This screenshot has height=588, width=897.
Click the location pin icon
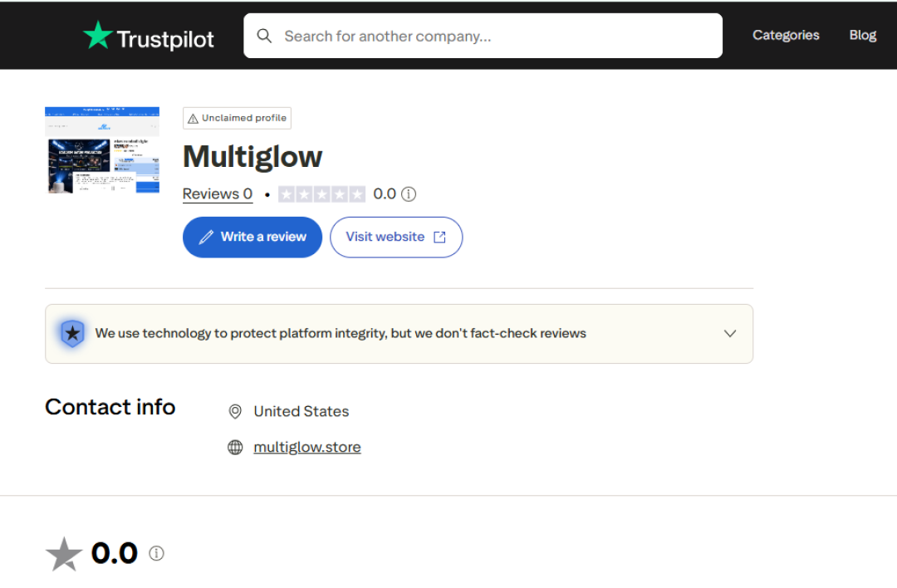pyautogui.click(x=235, y=412)
